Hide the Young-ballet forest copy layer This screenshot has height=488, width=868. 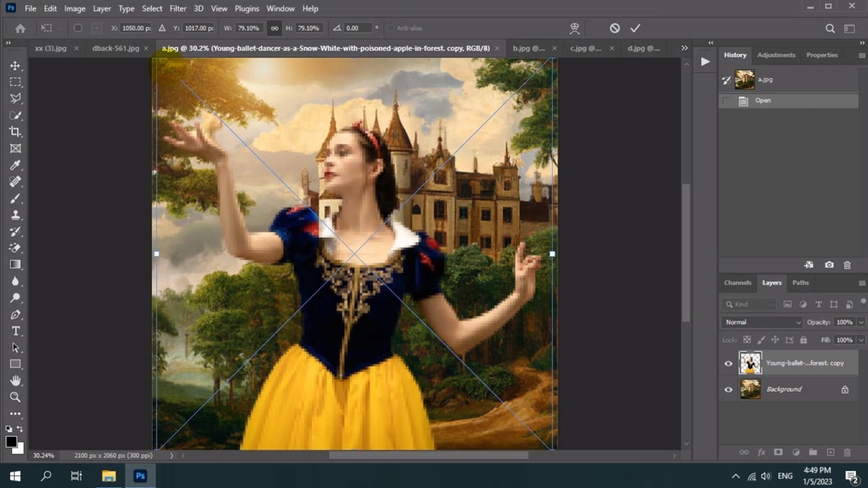pyautogui.click(x=728, y=363)
